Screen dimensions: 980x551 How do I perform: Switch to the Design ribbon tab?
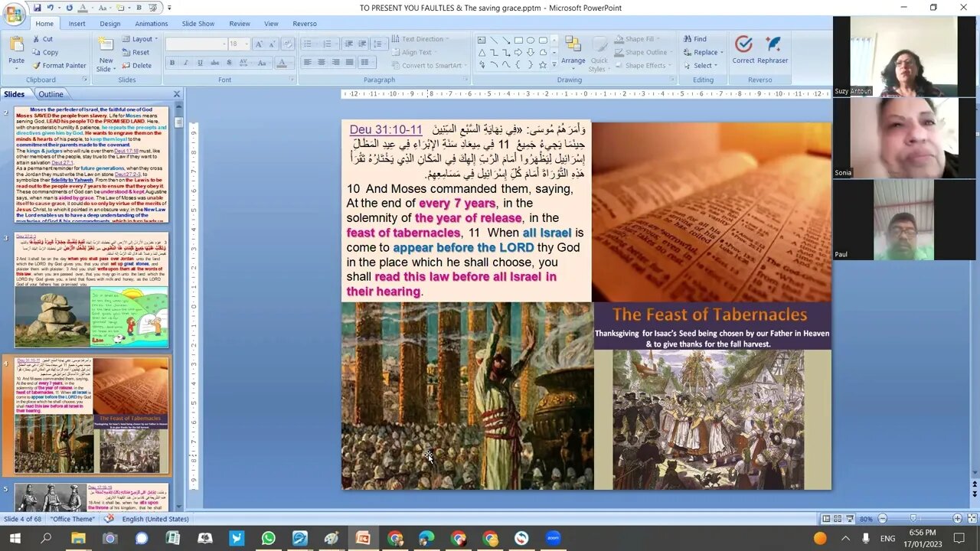tap(110, 24)
